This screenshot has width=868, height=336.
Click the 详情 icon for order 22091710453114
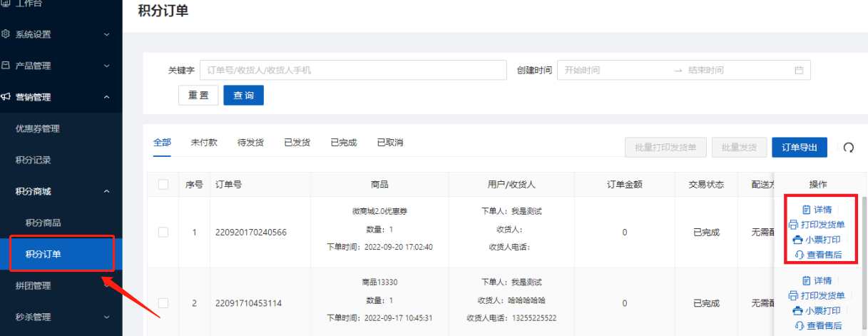point(806,280)
